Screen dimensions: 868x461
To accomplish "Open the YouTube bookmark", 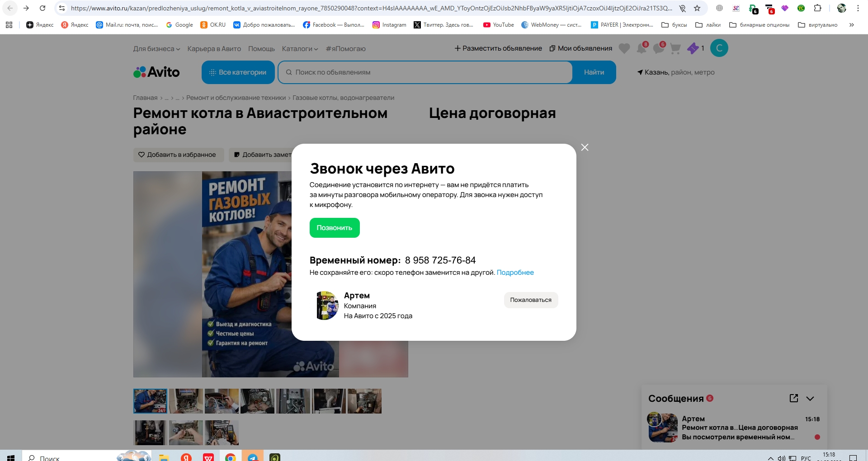I will pyautogui.click(x=499, y=25).
